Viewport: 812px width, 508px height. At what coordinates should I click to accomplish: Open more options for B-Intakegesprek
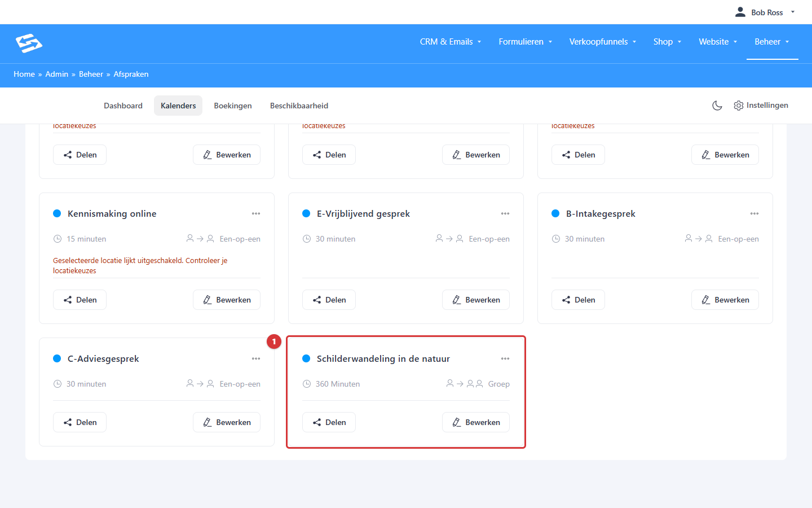click(x=754, y=213)
